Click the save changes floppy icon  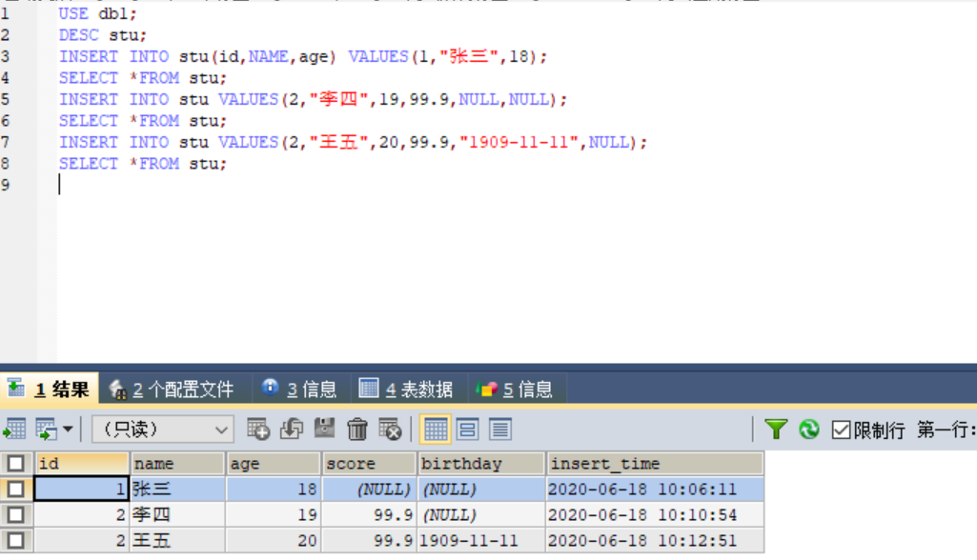[x=324, y=429]
